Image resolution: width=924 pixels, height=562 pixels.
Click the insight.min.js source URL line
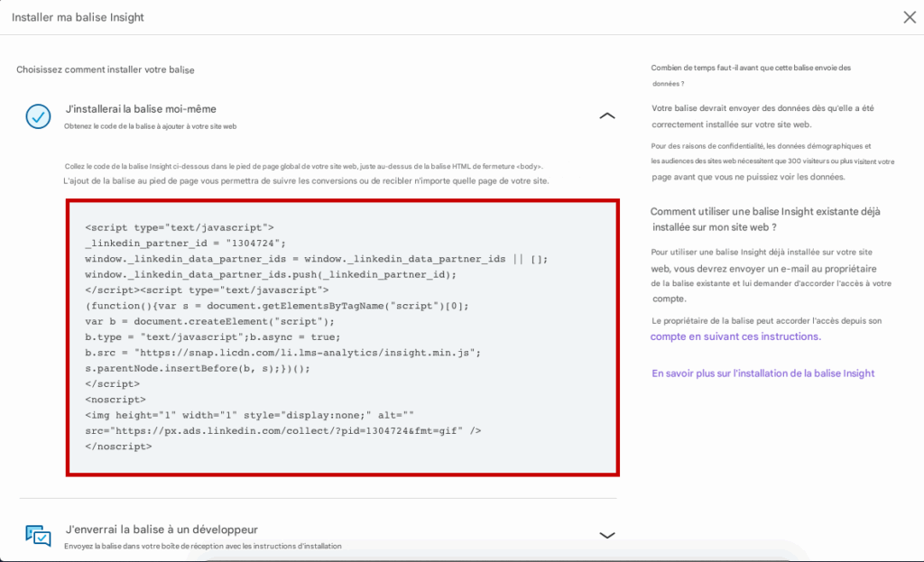[282, 353]
